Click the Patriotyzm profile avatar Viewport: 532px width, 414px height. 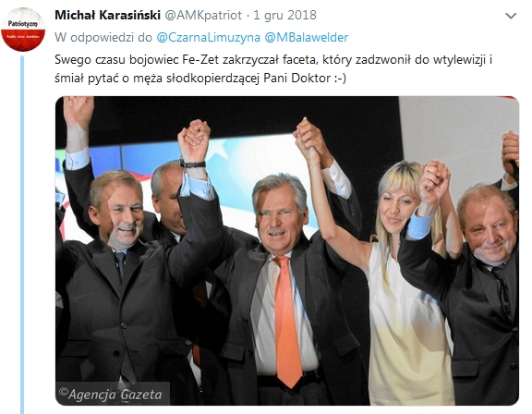(23, 30)
